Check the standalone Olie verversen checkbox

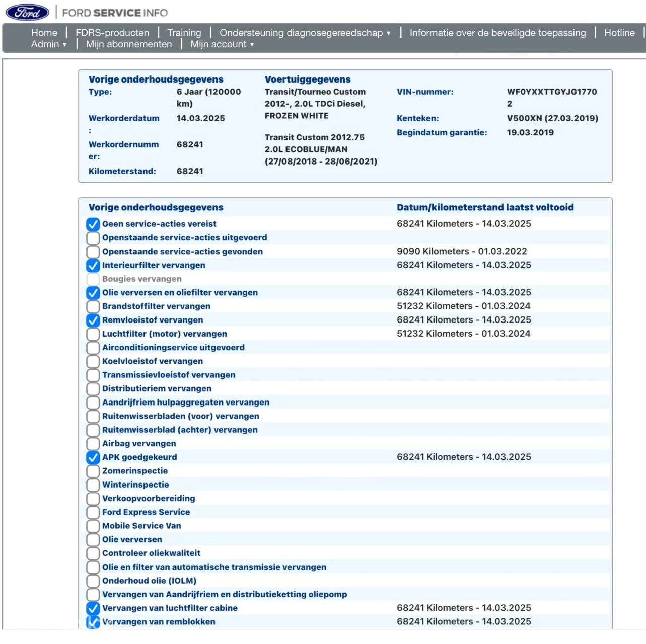tap(93, 539)
